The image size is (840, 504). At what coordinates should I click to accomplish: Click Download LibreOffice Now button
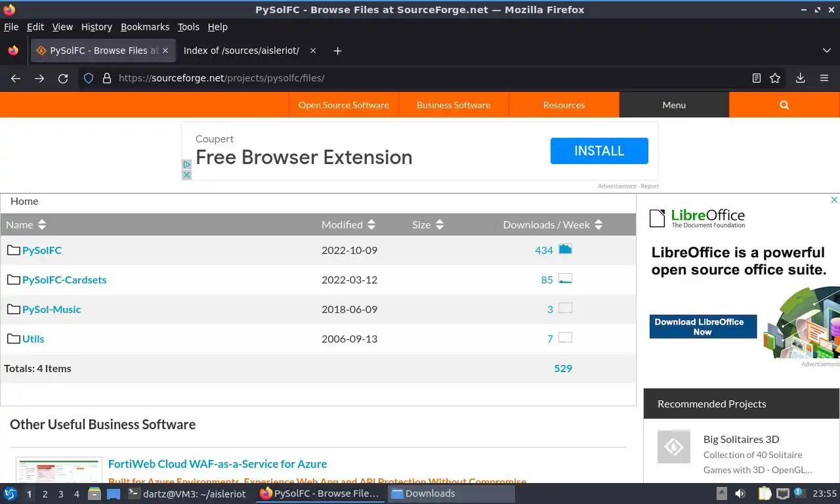tap(703, 327)
